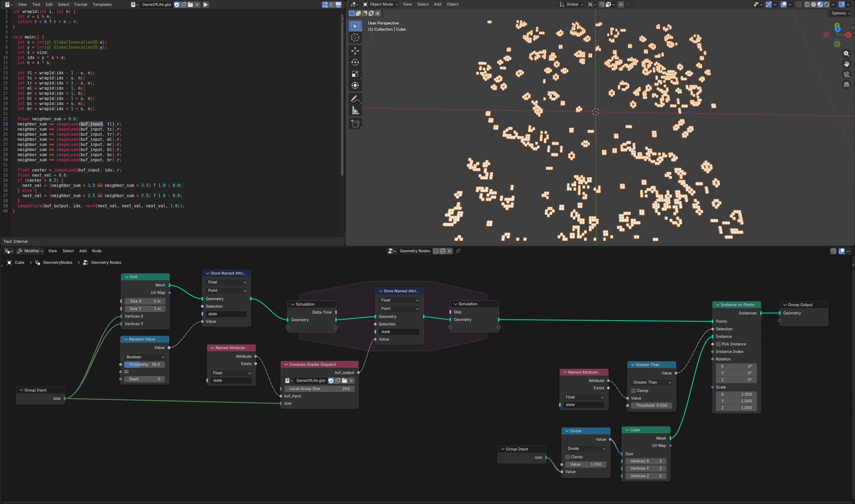
Task: Open viewport Options popover
Action: pos(841,13)
